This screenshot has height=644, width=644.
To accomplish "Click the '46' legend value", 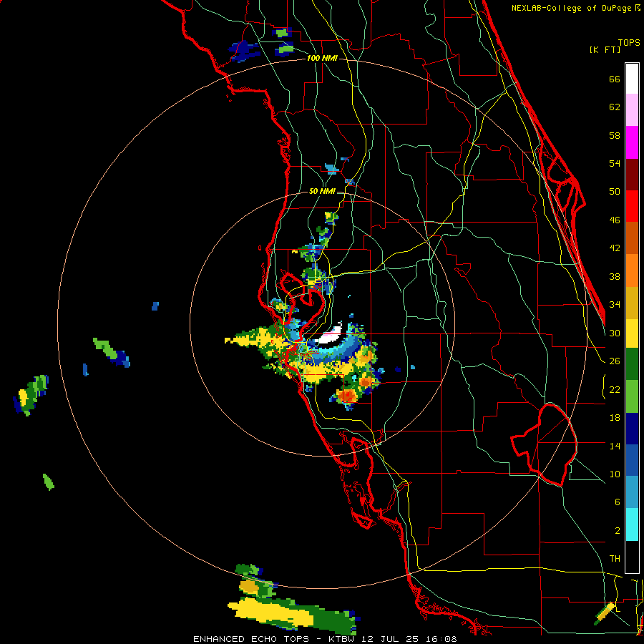I will (615, 220).
